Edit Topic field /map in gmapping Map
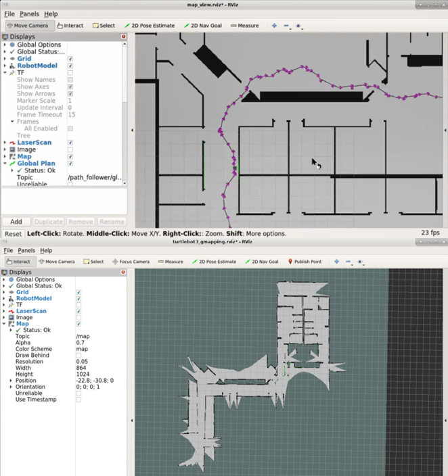 click(x=100, y=336)
